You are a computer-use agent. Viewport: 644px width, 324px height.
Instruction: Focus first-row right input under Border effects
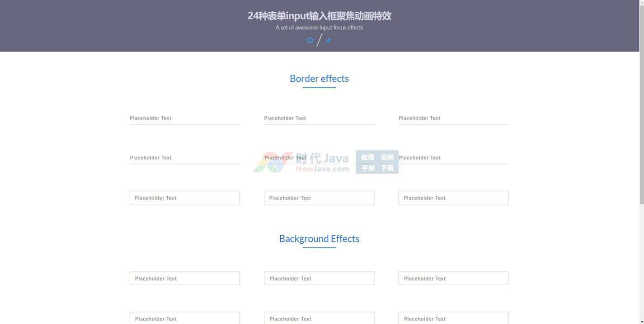click(453, 118)
